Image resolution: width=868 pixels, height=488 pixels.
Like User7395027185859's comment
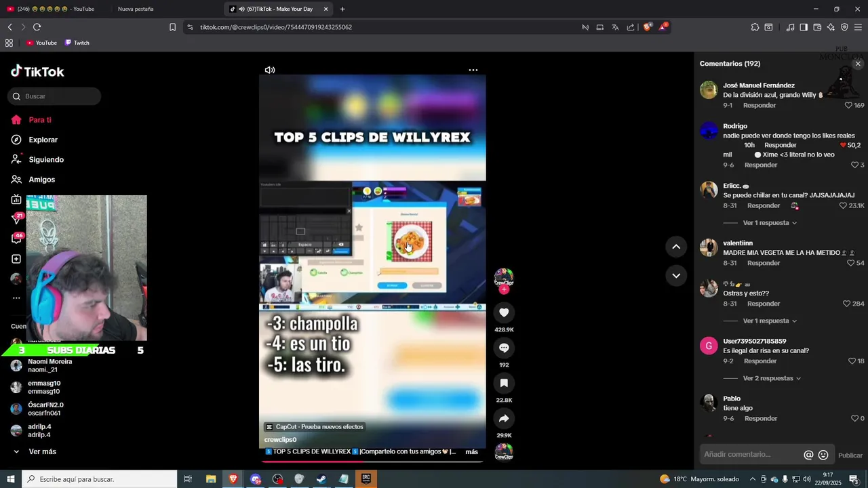(x=852, y=361)
